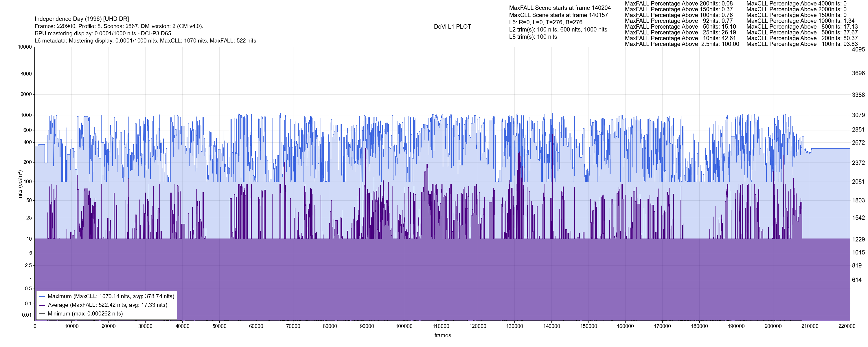This screenshot has width=868, height=347.
Task: Select the Minimum legend entry text
Action: [x=85, y=314]
